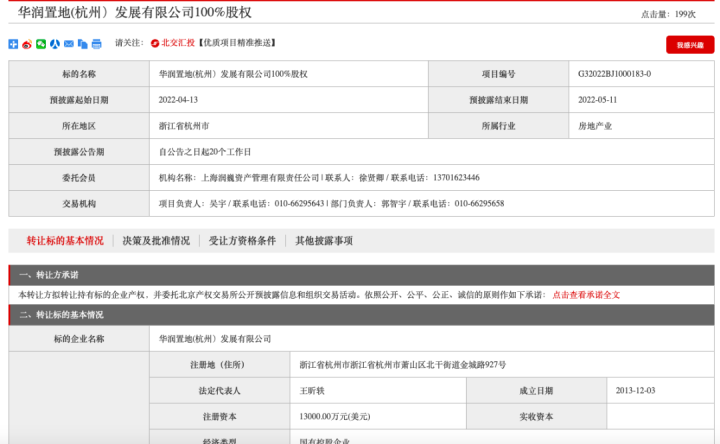The image size is (720, 444).
Task: Click the 注册地（住所） label cell
Action: [x=219, y=365]
